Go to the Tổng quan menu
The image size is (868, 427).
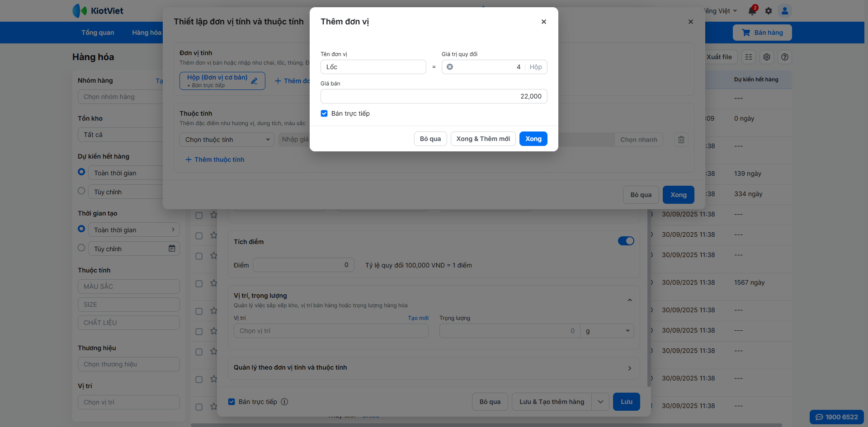[x=98, y=33]
